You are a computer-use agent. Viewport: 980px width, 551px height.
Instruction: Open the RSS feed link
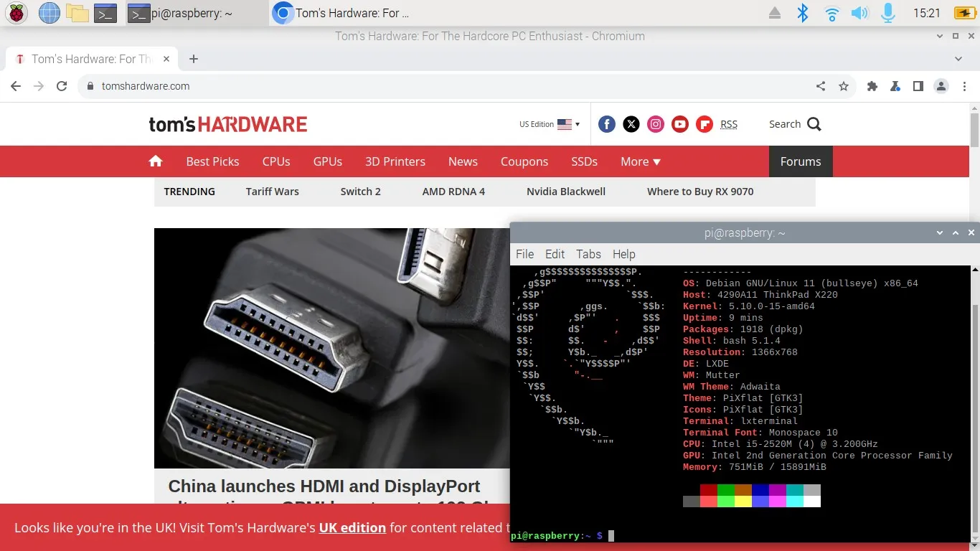click(x=729, y=124)
